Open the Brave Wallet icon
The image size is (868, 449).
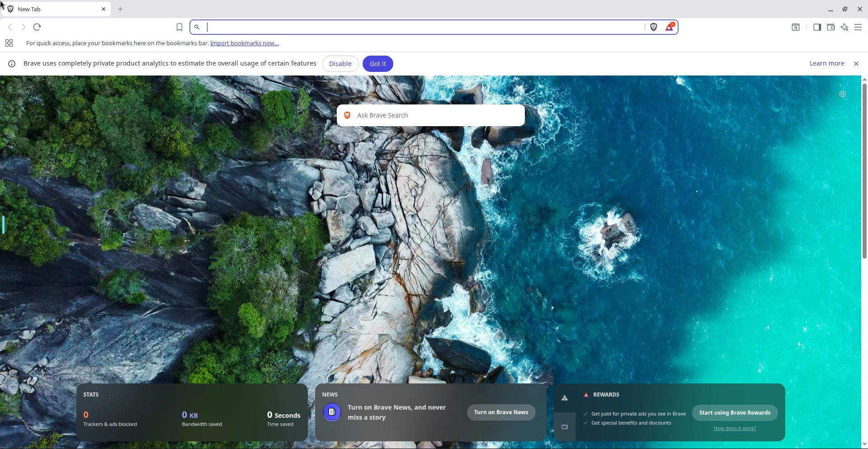(x=830, y=27)
